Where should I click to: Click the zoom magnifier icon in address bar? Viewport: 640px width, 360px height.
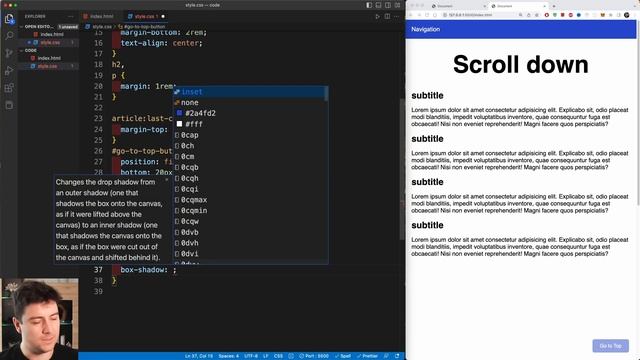point(520,15)
